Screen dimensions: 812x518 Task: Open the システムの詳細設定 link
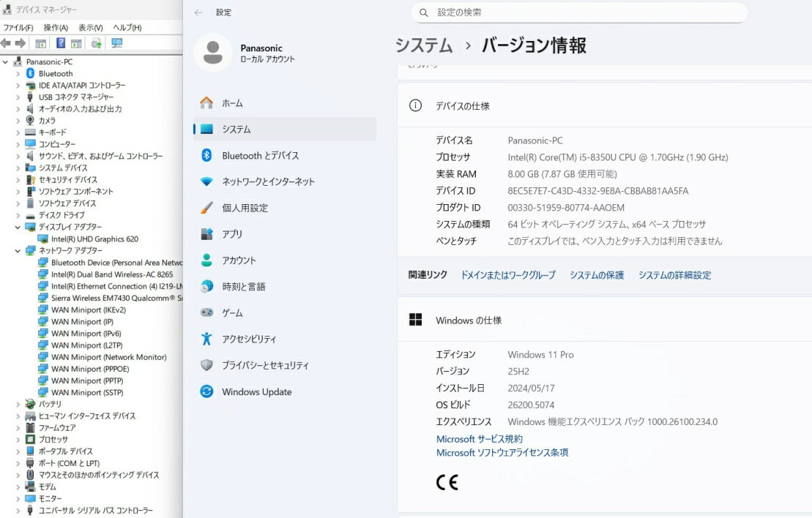point(674,275)
